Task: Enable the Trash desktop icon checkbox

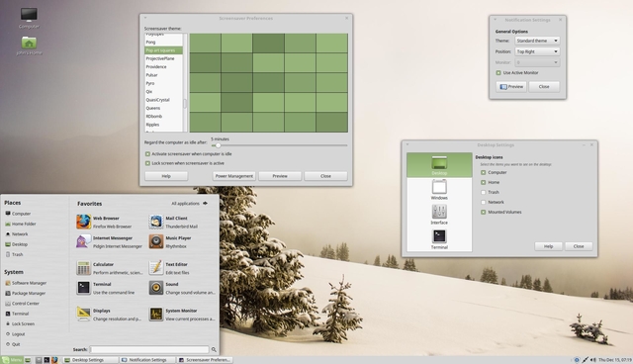Action: pyautogui.click(x=484, y=192)
